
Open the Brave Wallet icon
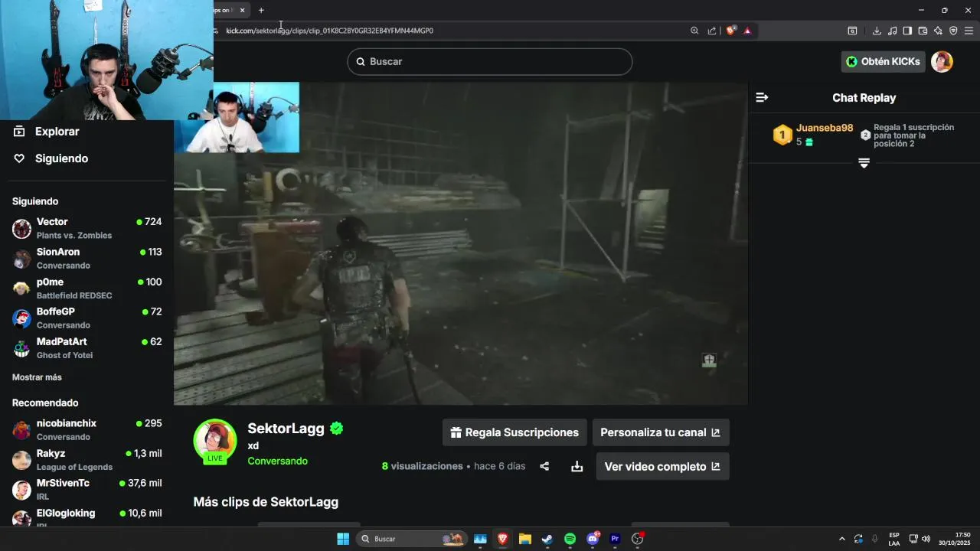pyautogui.click(x=923, y=31)
